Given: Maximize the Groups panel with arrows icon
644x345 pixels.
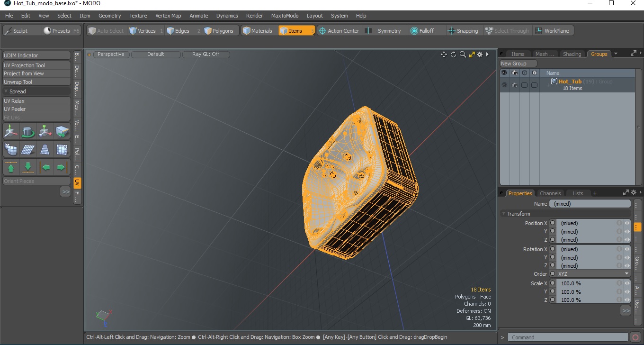Looking at the screenshot, I should 634,54.
